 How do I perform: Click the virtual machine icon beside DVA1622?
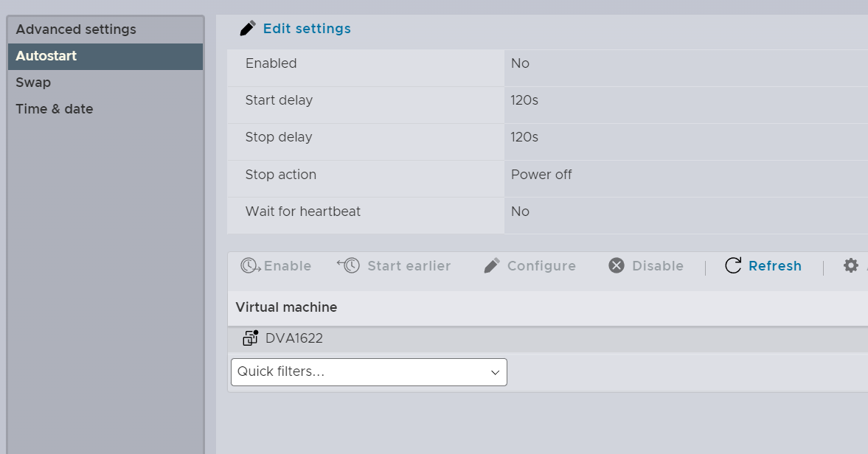point(251,338)
